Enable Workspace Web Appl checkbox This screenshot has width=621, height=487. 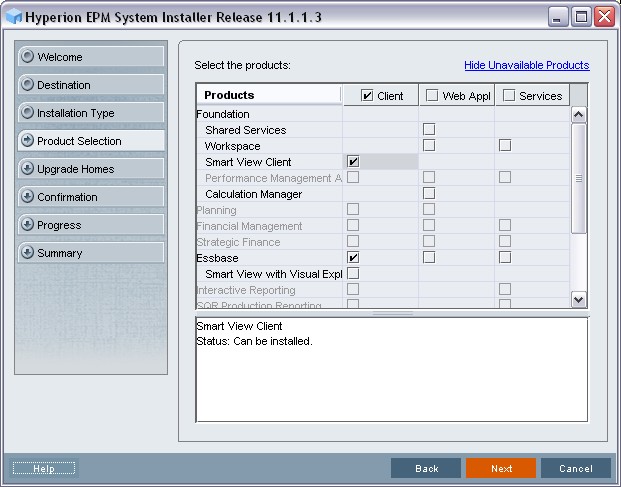429,145
